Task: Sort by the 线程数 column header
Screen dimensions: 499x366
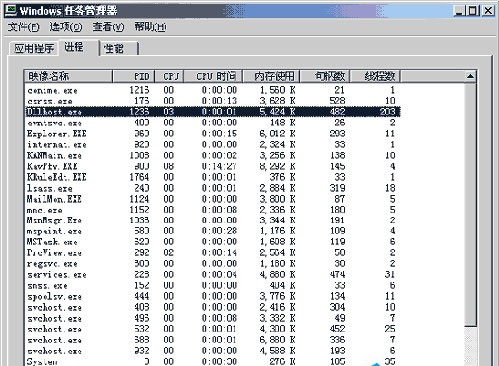Action: pos(375,76)
